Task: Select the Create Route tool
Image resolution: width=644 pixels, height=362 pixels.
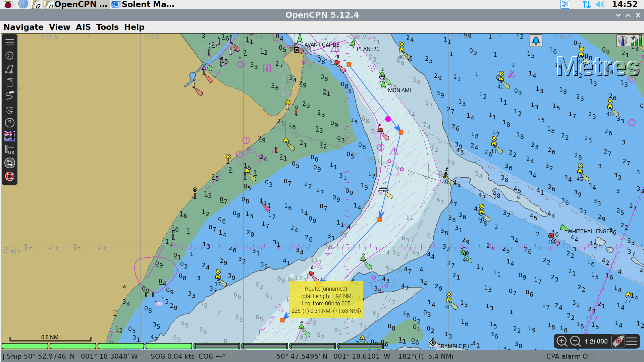Action: [x=10, y=69]
